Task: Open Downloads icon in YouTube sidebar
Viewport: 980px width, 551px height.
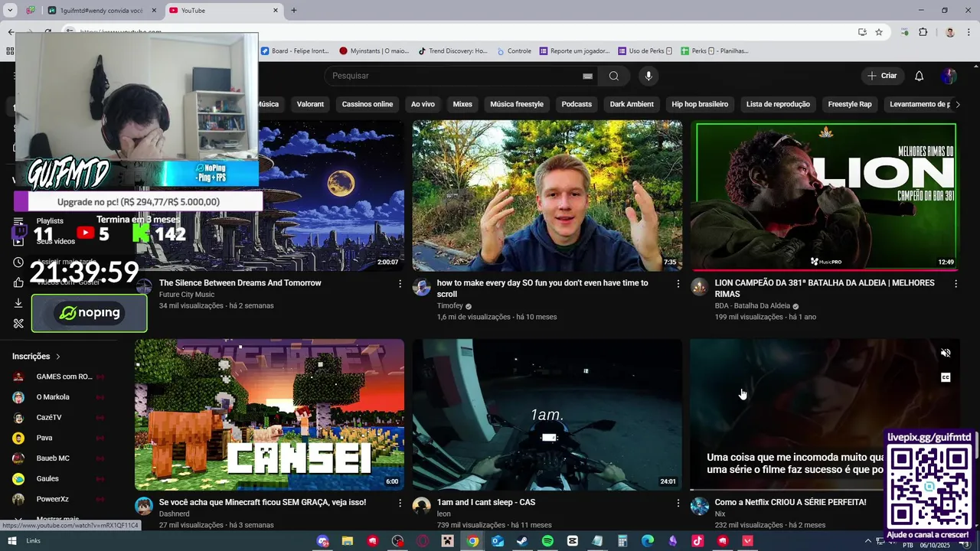Action: click(x=18, y=303)
